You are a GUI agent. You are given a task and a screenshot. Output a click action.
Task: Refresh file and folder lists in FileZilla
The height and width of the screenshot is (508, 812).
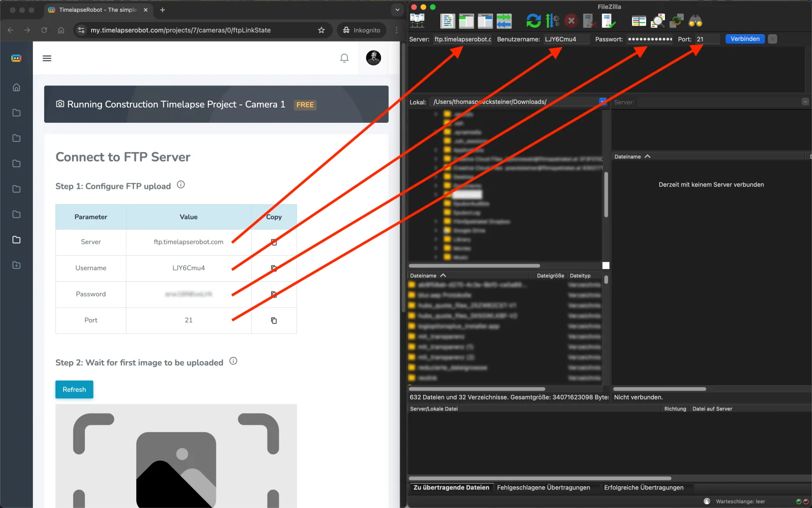(x=533, y=21)
